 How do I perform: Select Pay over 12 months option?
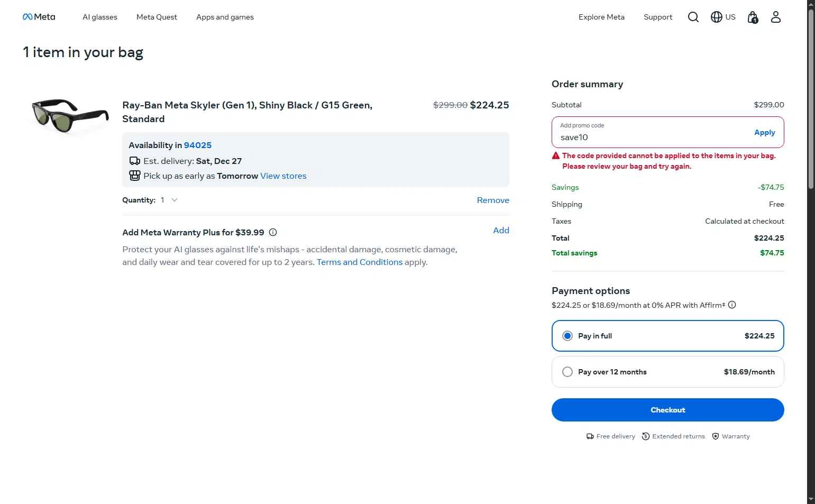567,372
